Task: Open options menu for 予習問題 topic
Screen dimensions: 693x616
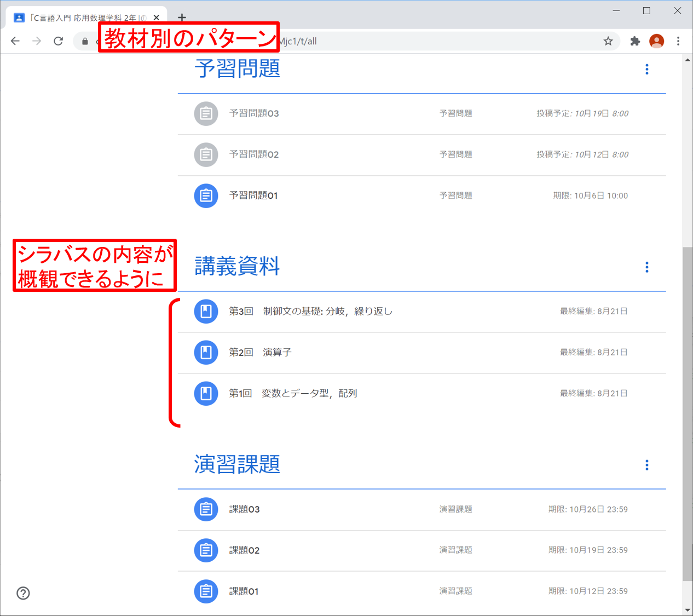Action: [x=647, y=69]
